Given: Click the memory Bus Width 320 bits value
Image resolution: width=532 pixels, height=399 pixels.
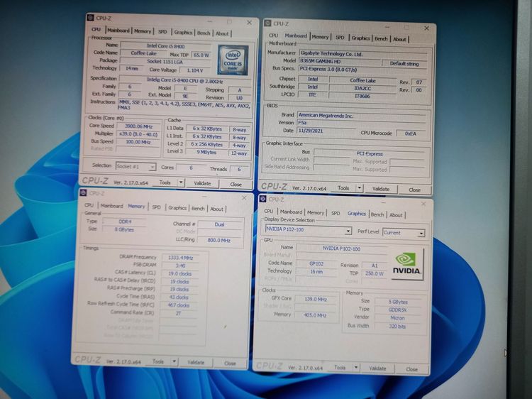Looking at the screenshot, I should coord(397,327).
